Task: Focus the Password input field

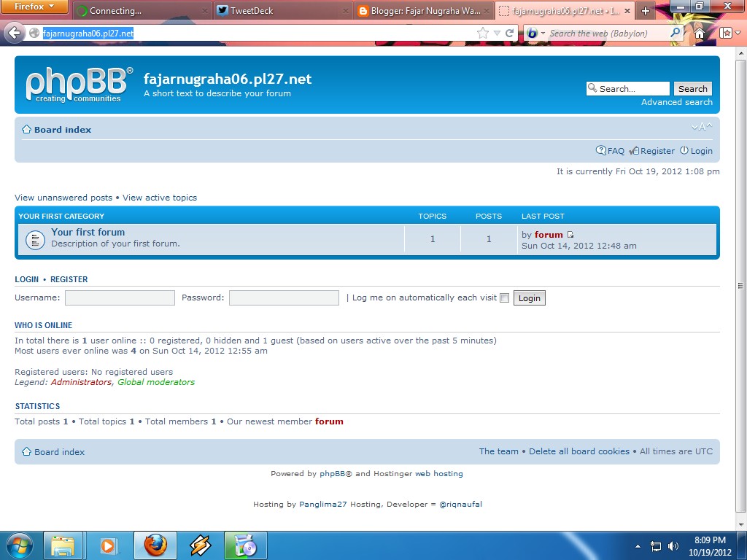Action: coord(284,298)
